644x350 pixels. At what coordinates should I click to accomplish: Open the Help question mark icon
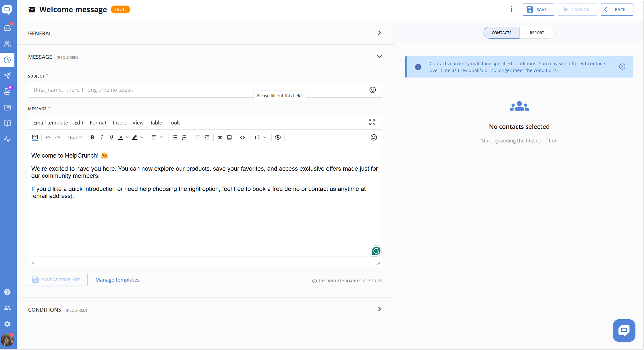point(7,292)
